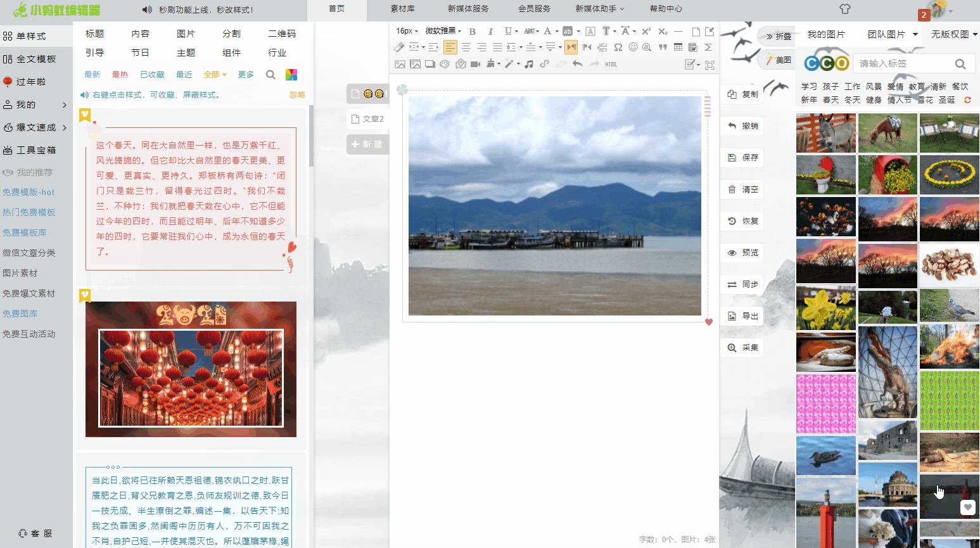Click the toolbar undo arrow icon
This screenshot has height=548, width=980.
577,64
